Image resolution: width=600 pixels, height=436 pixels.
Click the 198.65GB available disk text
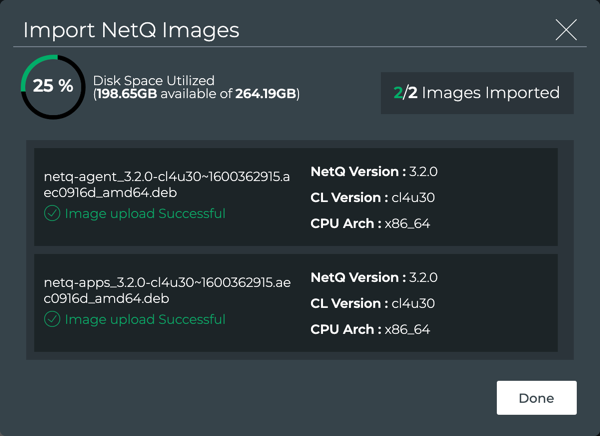[x=129, y=95]
